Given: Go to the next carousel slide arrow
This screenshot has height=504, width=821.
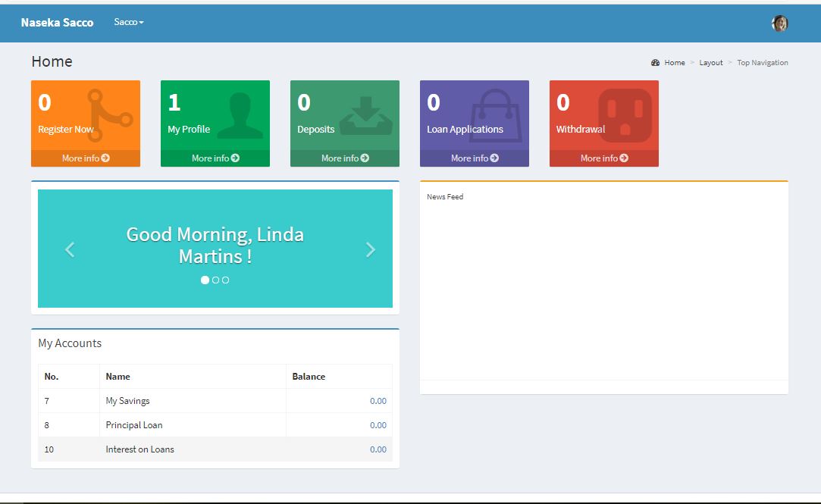Looking at the screenshot, I should (370, 249).
